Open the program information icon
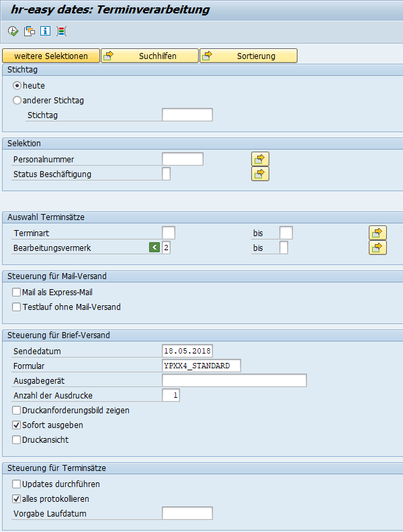This screenshot has height=532, width=403. [45, 31]
